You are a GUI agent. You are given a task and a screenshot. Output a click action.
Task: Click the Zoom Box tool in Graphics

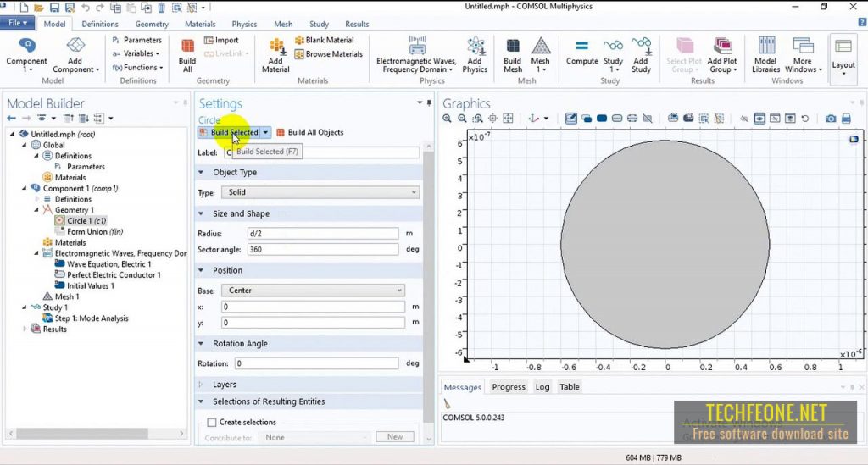[477, 119]
